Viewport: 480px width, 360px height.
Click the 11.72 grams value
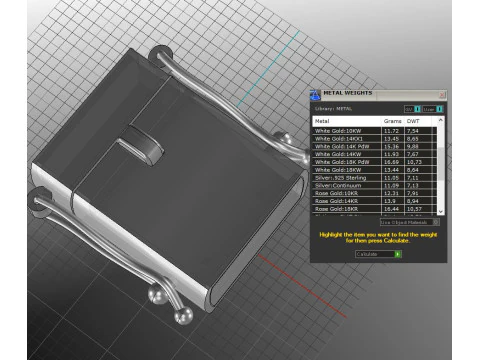pos(391,131)
